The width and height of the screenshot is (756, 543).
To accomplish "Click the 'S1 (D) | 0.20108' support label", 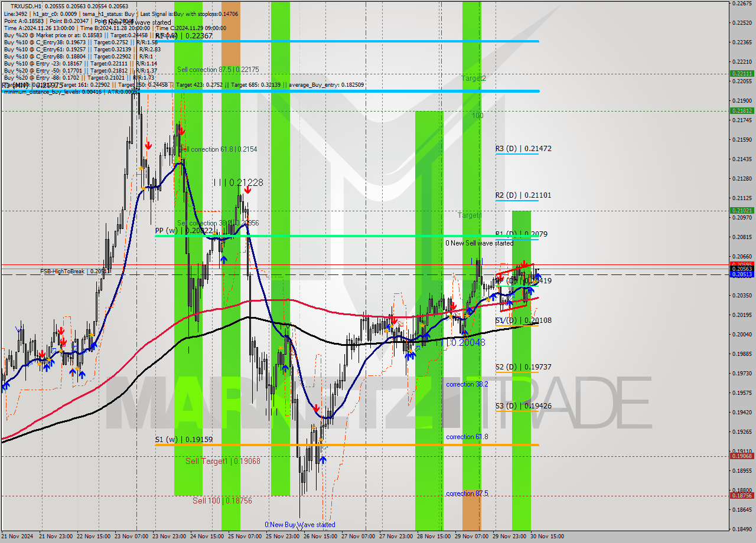I will coord(523,320).
